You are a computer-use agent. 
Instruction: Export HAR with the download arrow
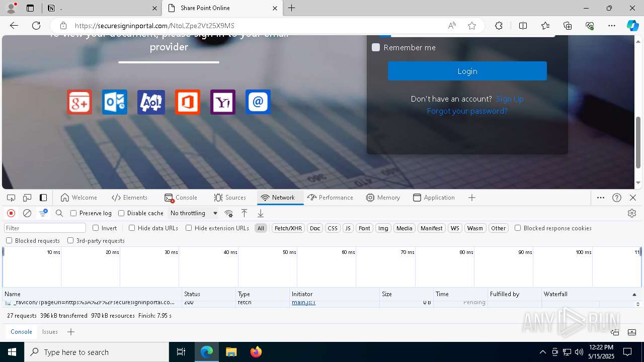[261, 213]
